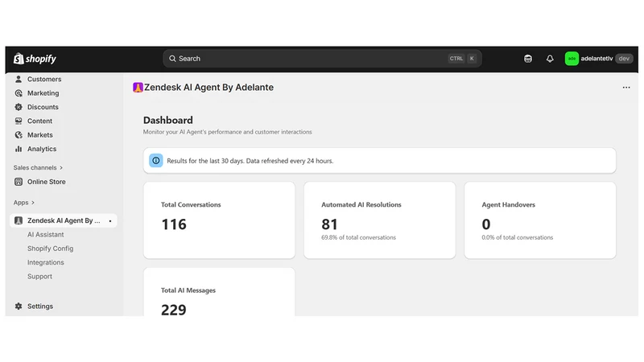Click the Markets globe icon
Screen dimensions: 644x362
pyautogui.click(x=19, y=135)
